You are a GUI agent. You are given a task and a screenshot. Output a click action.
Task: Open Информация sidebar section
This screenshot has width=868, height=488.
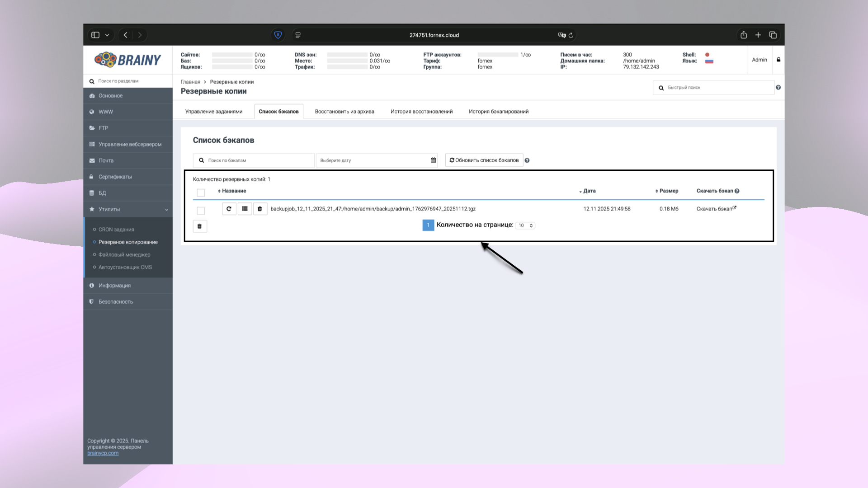[x=128, y=286]
